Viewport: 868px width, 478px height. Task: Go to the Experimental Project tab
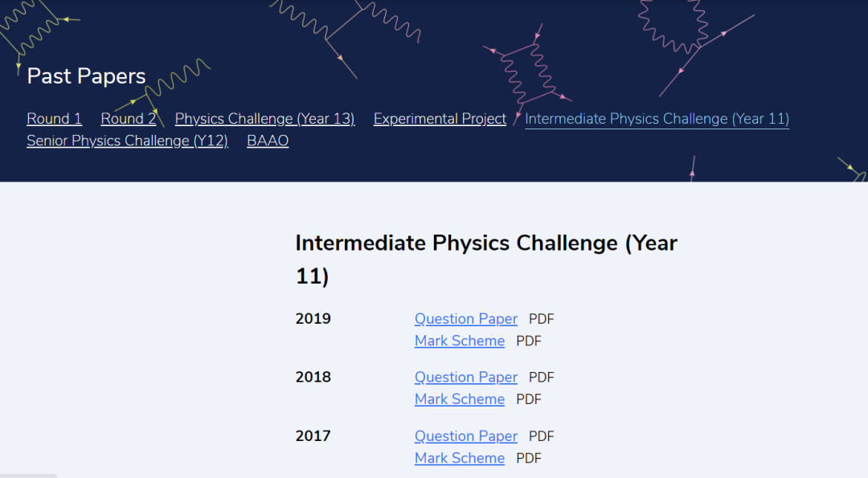pos(440,119)
